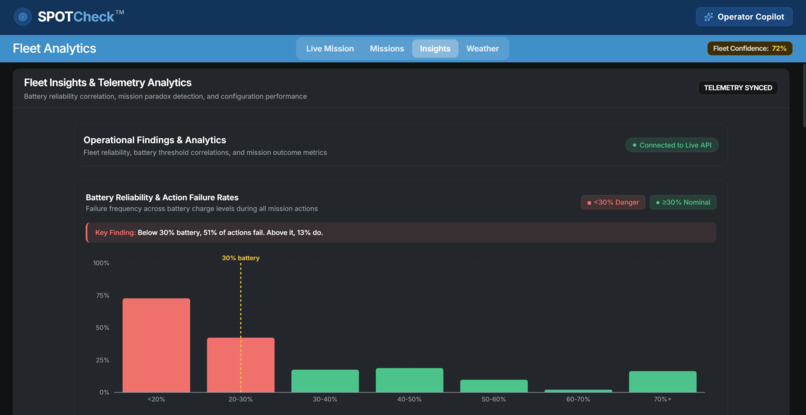This screenshot has height=415, width=806.
Task: Select the 40-50% green bar
Action: 409,380
